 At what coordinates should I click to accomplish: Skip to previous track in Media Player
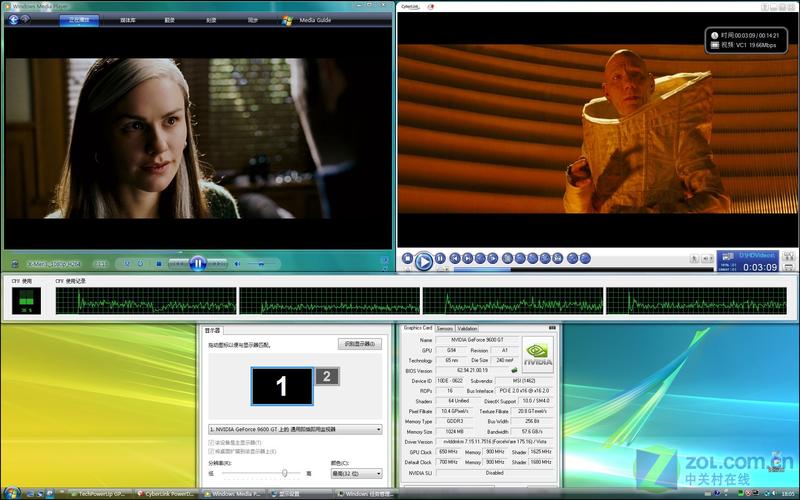coord(179,264)
